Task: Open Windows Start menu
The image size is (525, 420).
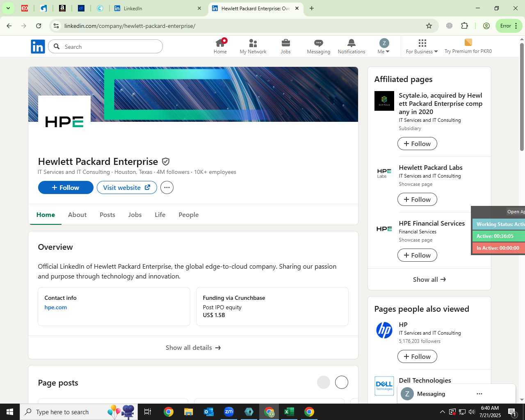Action: point(10,412)
